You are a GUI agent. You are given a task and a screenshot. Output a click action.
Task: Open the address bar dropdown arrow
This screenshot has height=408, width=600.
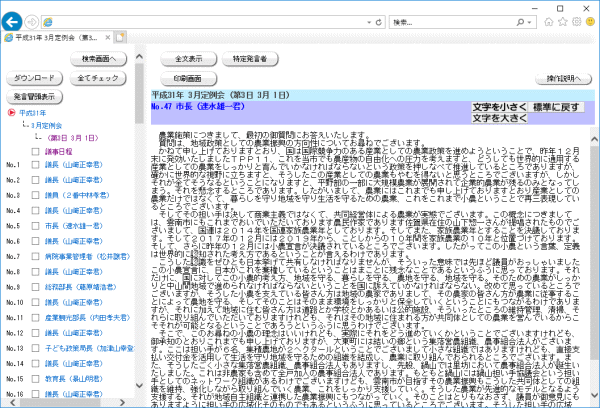pos(369,22)
